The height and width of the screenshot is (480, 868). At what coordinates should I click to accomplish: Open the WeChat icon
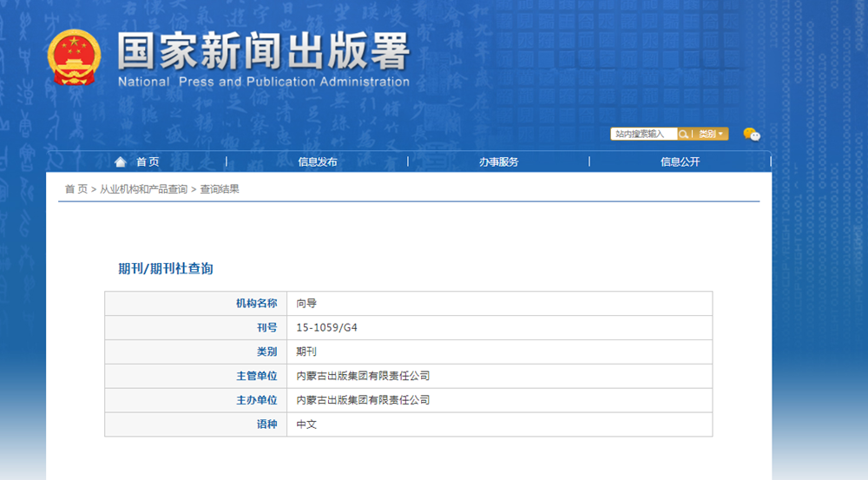coord(751,134)
